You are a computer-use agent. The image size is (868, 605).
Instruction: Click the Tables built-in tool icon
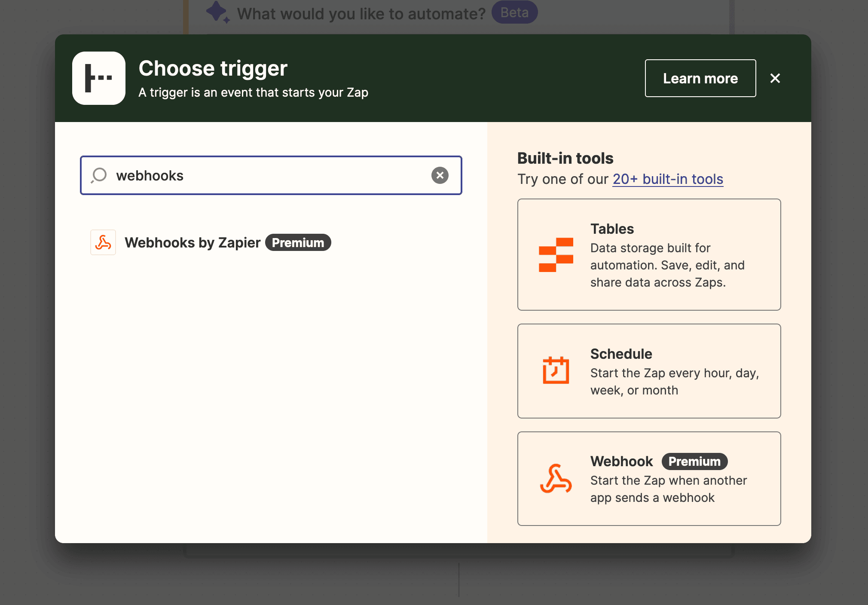(x=556, y=254)
